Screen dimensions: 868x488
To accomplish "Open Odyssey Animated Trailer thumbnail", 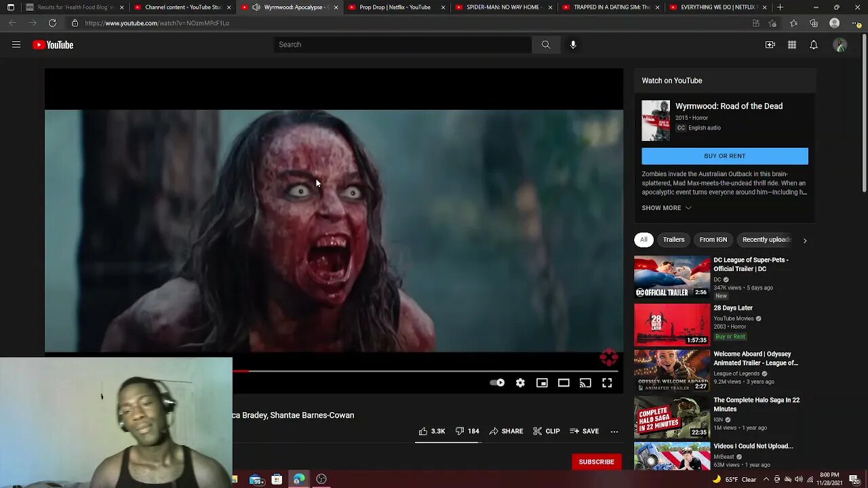I will (x=672, y=371).
